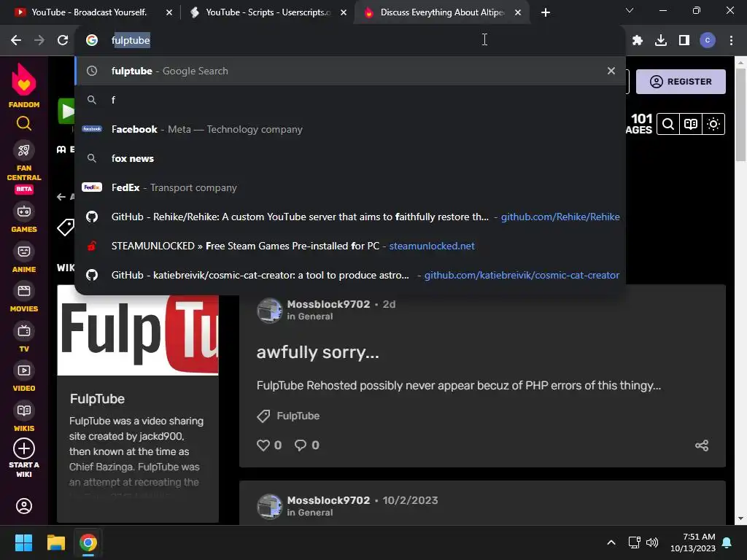
Task: Click the Register button
Action: coord(681,82)
